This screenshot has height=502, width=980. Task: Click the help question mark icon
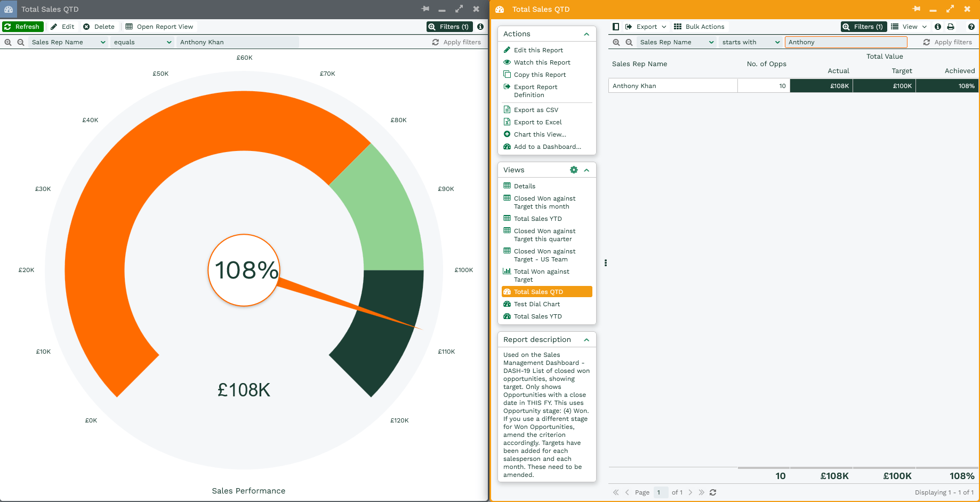[x=971, y=27]
